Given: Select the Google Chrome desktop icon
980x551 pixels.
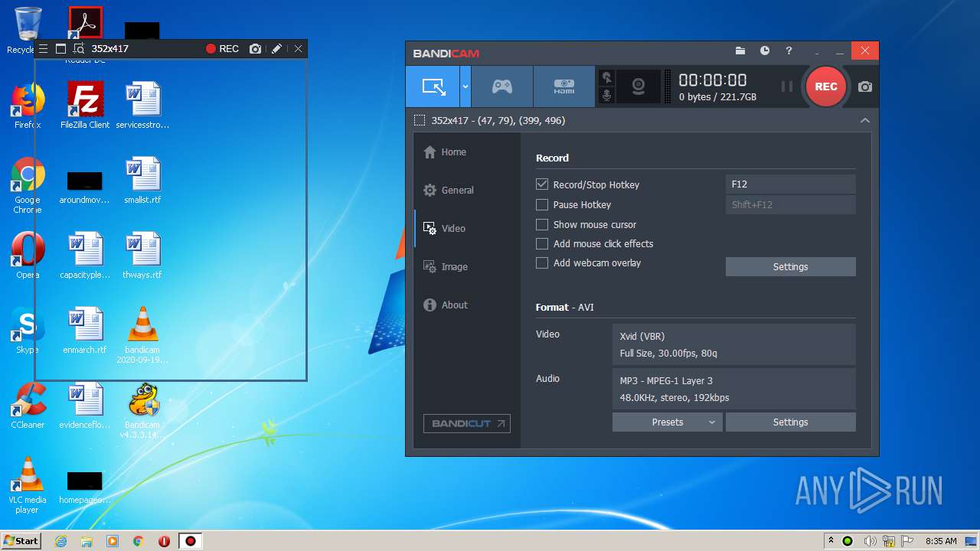Looking at the screenshot, I should click(28, 186).
